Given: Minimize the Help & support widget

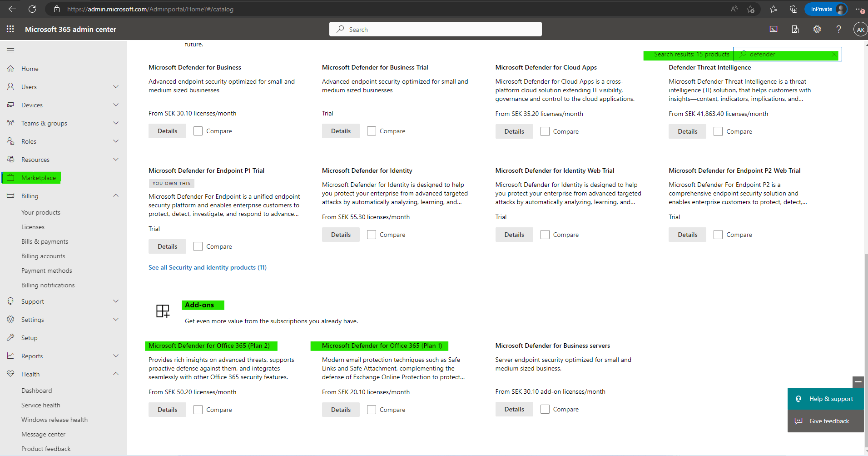Looking at the screenshot, I should point(858,382).
